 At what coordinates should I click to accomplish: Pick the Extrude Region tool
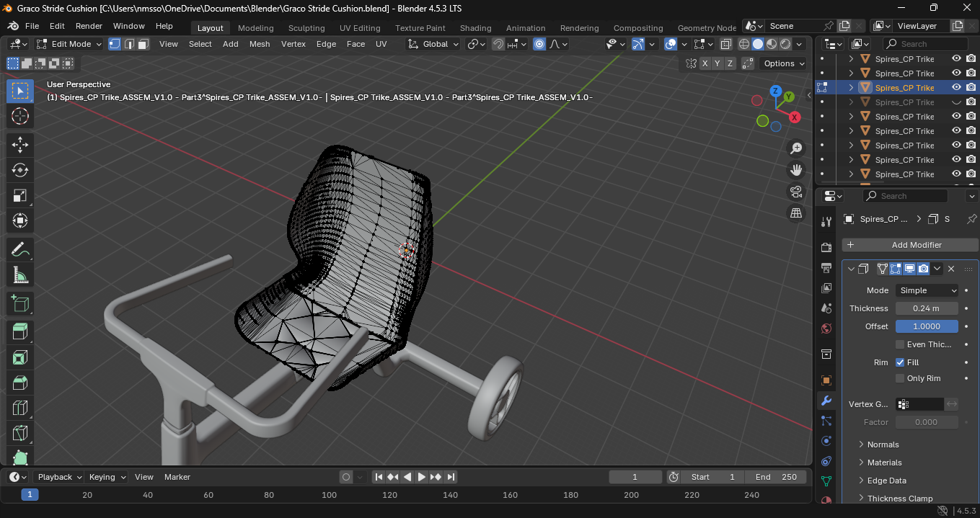point(20,331)
